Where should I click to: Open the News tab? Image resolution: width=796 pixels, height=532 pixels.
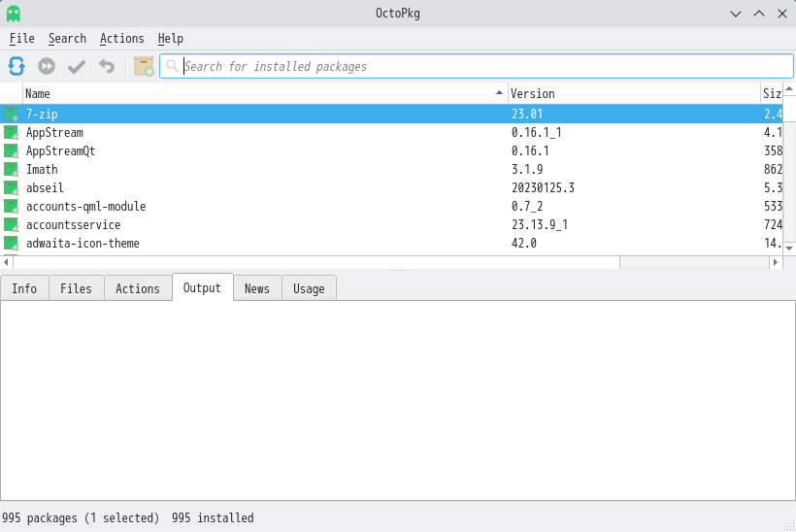[257, 288]
